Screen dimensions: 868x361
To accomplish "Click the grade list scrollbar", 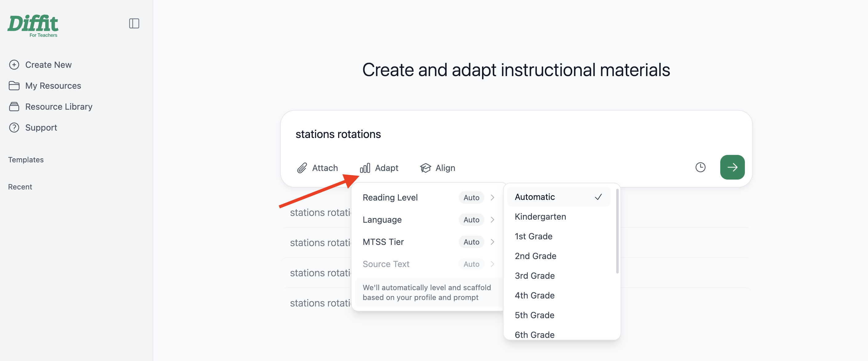I will [617, 231].
